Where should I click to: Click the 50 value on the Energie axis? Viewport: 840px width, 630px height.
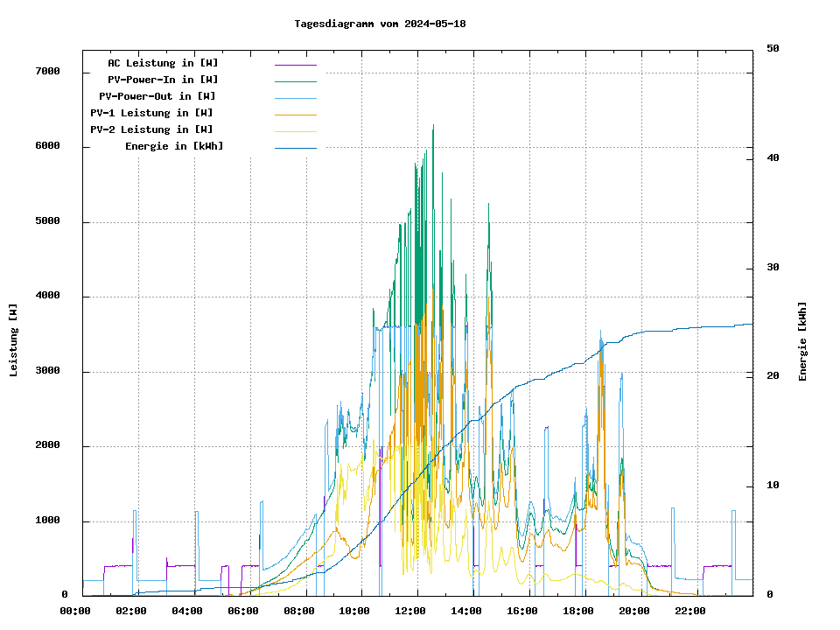point(773,49)
